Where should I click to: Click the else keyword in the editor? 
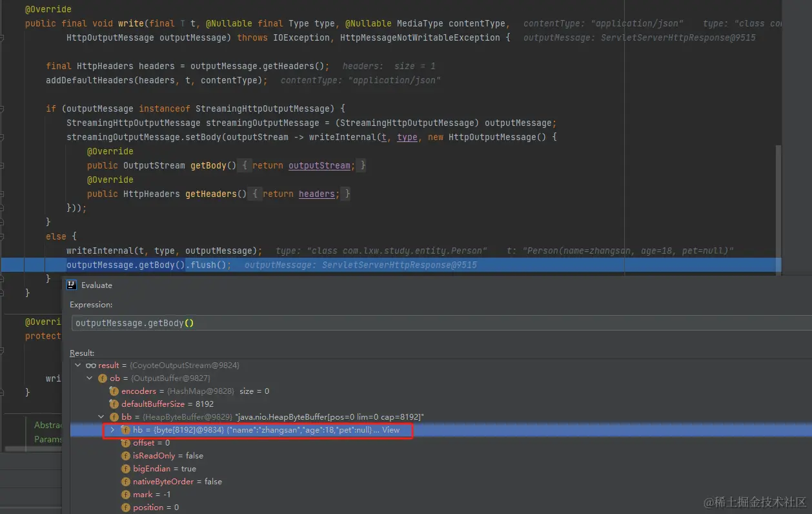(56, 236)
